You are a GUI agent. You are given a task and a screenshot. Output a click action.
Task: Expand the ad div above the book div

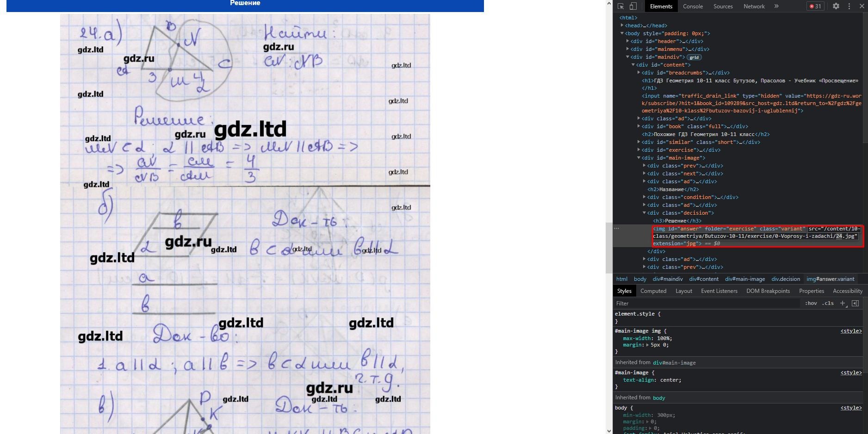(x=639, y=118)
